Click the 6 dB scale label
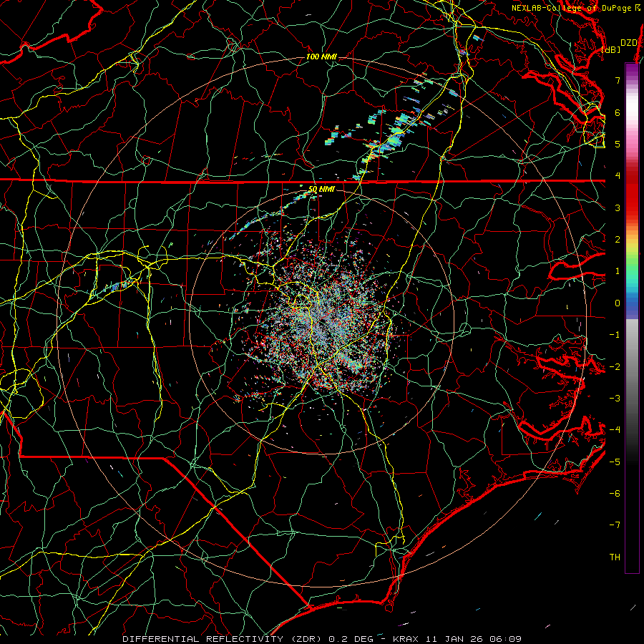The width and height of the screenshot is (644, 644). (618, 112)
